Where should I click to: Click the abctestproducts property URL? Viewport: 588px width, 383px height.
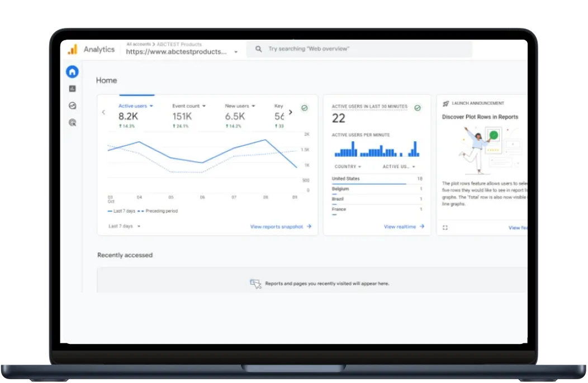(x=176, y=52)
